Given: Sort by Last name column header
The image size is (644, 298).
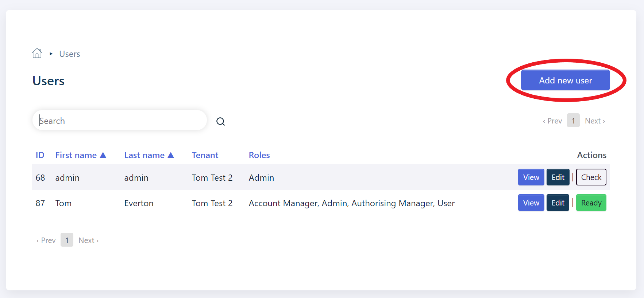Looking at the screenshot, I should (x=144, y=155).
